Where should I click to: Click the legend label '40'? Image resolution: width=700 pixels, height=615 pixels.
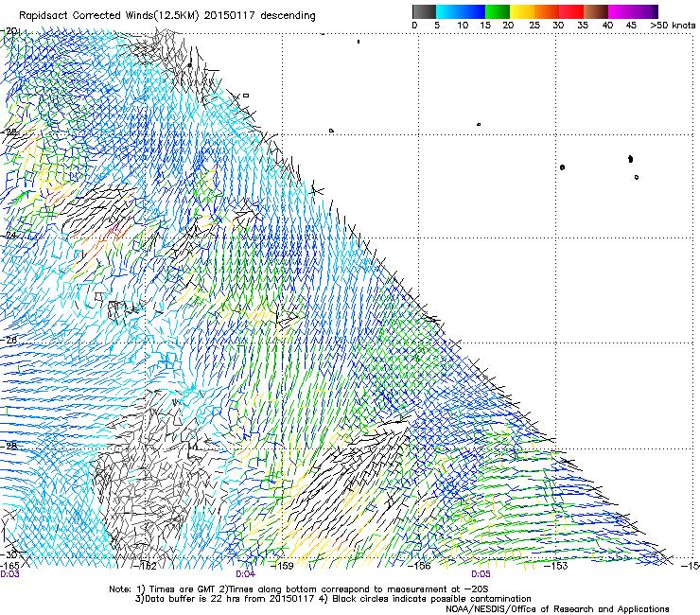click(607, 26)
